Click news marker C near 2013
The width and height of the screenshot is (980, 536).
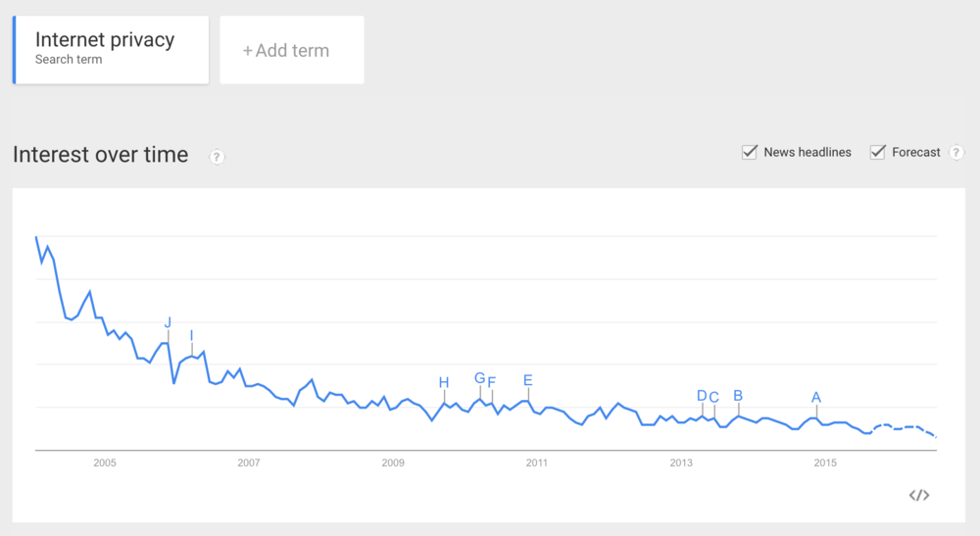pyautogui.click(x=714, y=397)
